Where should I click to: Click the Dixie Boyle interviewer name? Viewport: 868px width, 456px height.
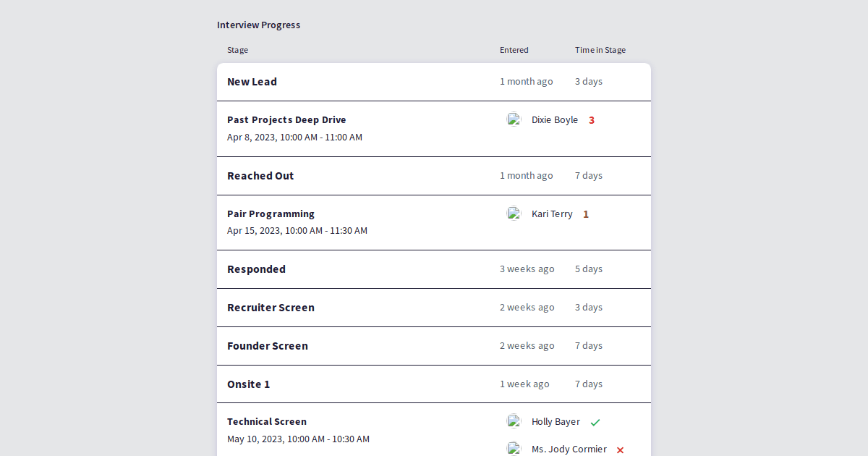pyautogui.click(x=555, y=120)
